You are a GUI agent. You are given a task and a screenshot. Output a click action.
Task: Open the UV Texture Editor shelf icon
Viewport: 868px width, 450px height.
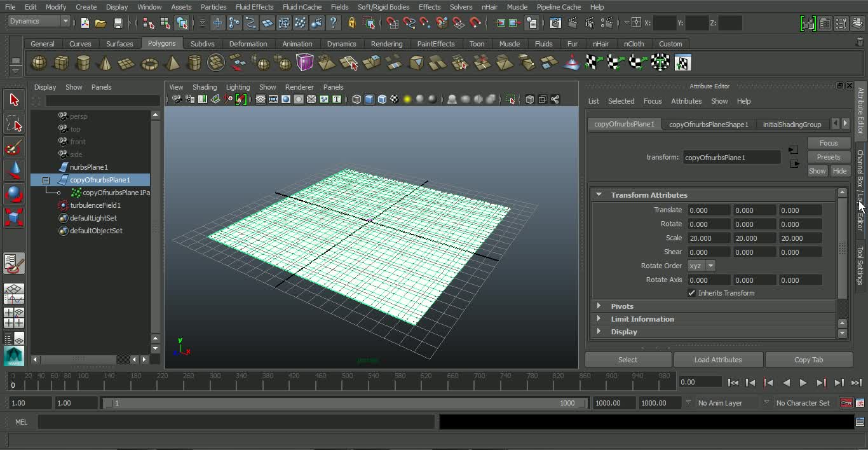pyautogui.click(x=682, y=63)
